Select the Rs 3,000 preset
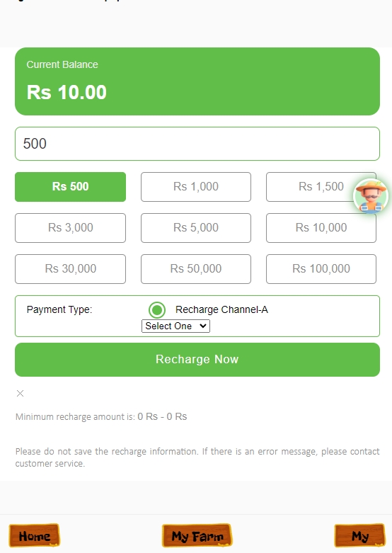The image size is (392, 553). point(71,228)
